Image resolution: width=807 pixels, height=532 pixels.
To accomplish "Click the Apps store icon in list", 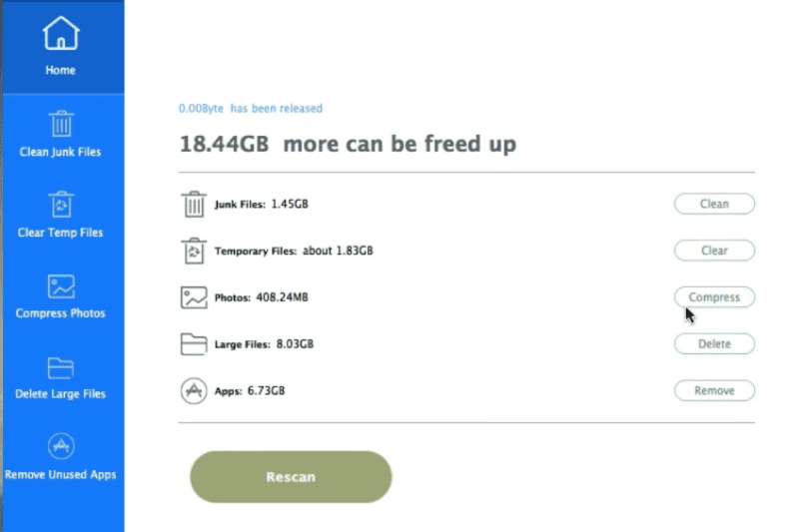I will [194, 391].
